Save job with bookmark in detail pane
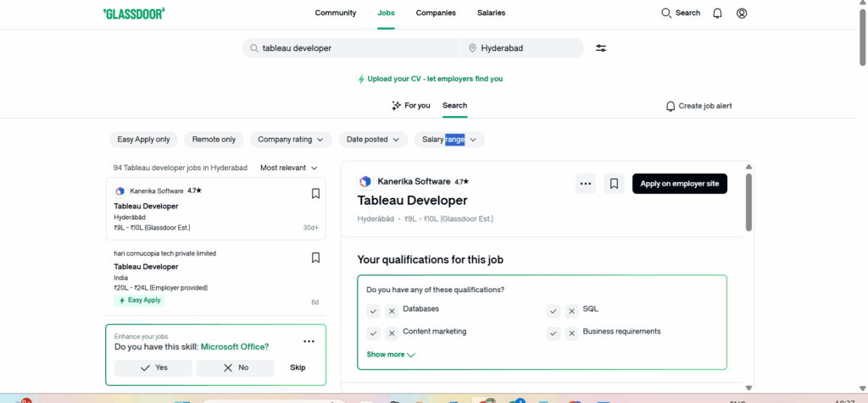 (614, 184)
